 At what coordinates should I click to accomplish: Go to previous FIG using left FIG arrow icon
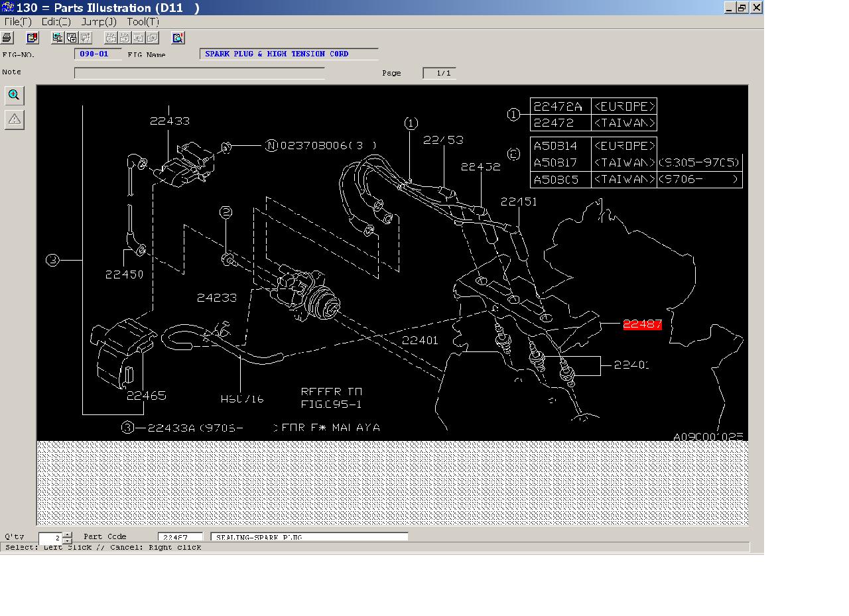pos(111,38)
